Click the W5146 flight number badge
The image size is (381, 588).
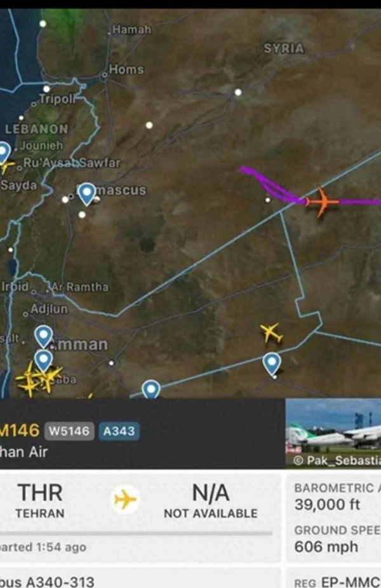(69, 431)
